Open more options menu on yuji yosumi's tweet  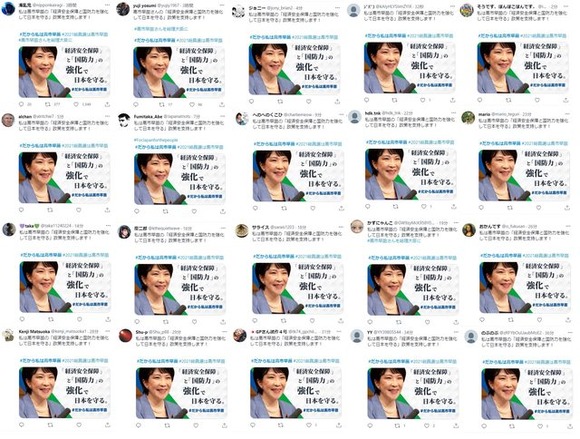tap(222, 6)
